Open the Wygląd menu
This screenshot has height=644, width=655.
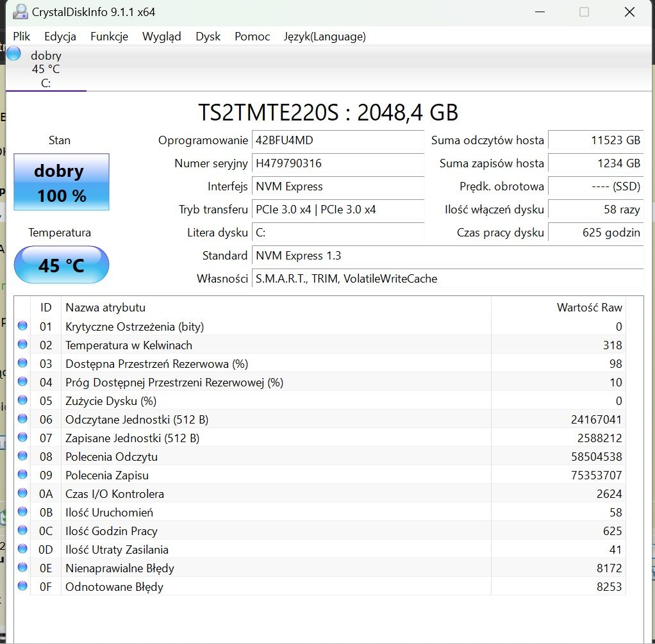162,37
